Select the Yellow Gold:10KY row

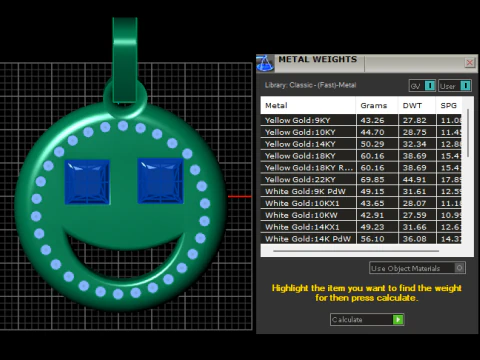(x=361, y=132)
